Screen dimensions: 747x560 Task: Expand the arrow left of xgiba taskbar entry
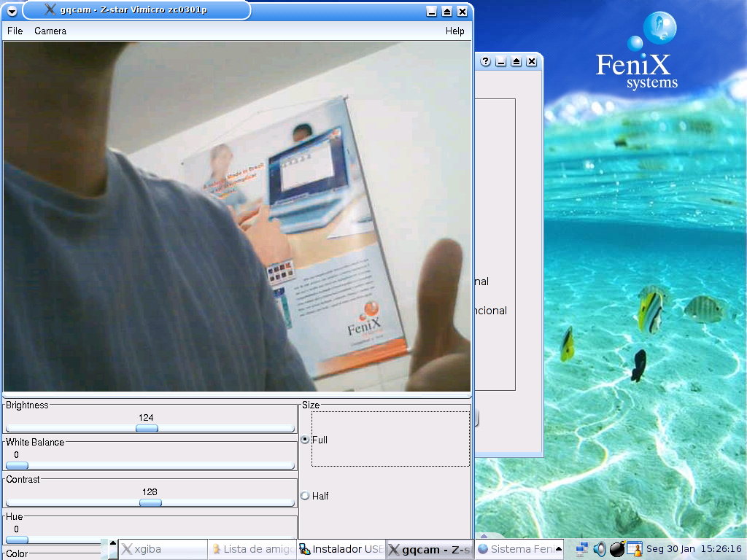tap(113, 542)
